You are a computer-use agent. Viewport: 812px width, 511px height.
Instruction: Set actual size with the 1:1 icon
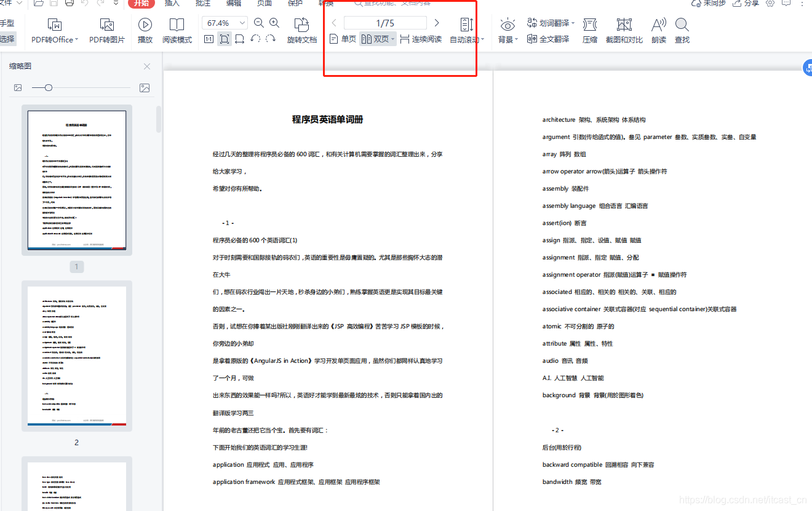pyautogui.click(x=209, y=39)
